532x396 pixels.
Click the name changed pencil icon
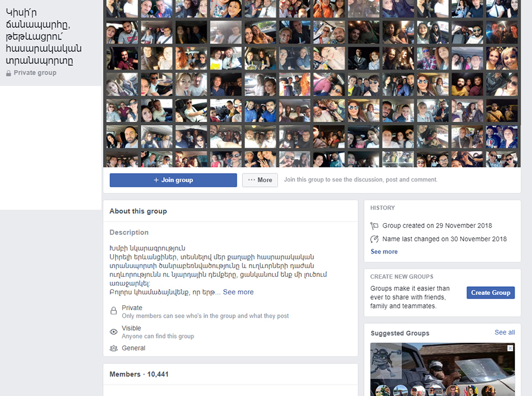pyautogui.click(x=375, y=239)
